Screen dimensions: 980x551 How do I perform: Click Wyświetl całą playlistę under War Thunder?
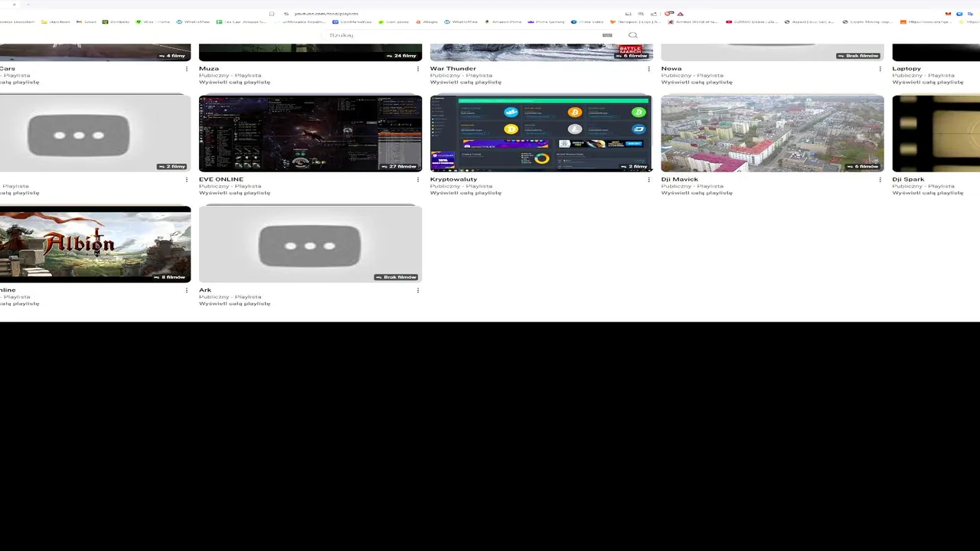465,82
